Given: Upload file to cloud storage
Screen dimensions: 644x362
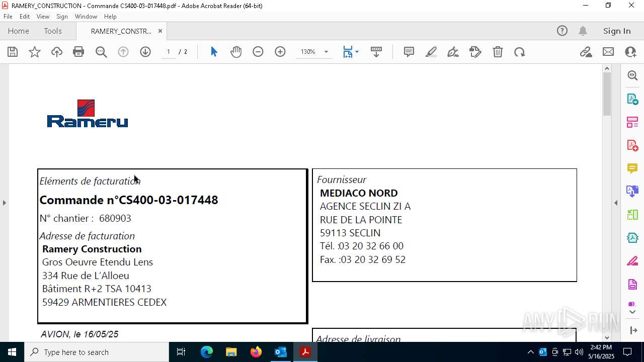Looking at the screenshot, I should point(57,52).
